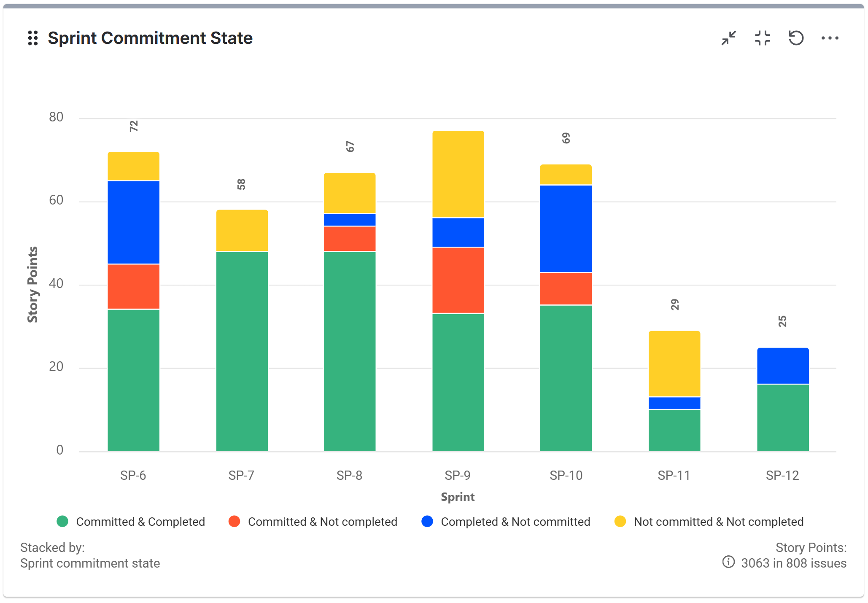The height and width of the screenshot is (603, 868).
Task: Click the Sprint commitment state text
Action: [x=90, y=563]
